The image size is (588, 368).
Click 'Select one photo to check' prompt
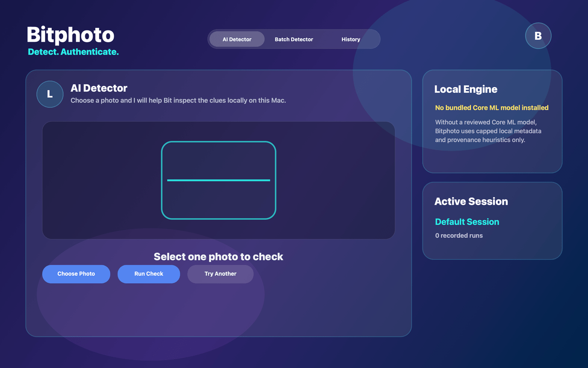(x=219, y=257)
